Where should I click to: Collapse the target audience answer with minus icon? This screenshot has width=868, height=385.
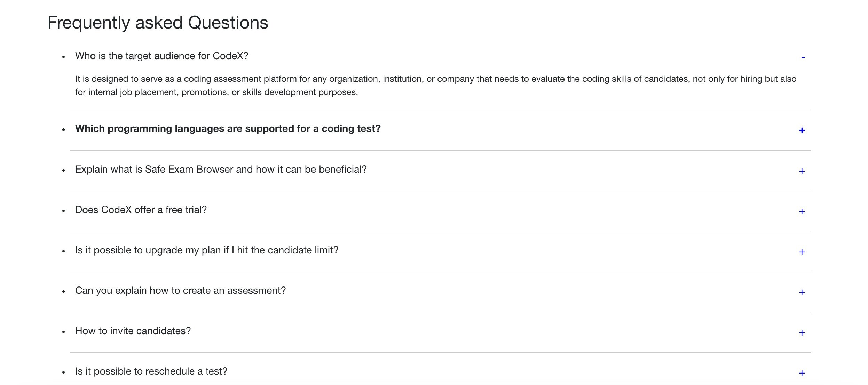pyautogui.click(x=803, y=57)
